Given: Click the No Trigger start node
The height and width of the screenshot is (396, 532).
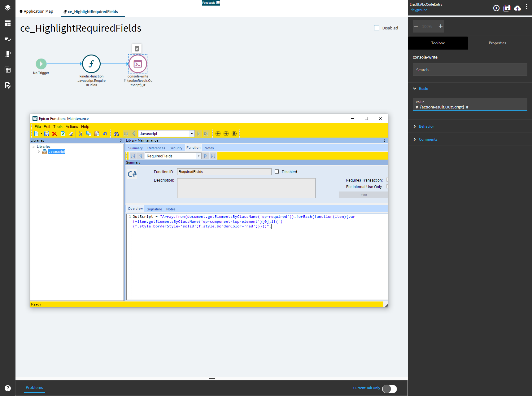Looking at the screenshot, I should tap(41, 64).
